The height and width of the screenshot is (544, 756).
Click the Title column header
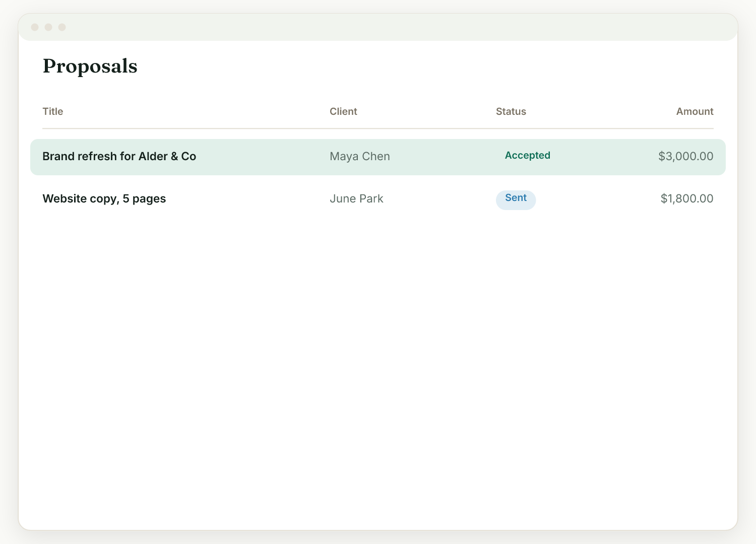click(53, 111)
